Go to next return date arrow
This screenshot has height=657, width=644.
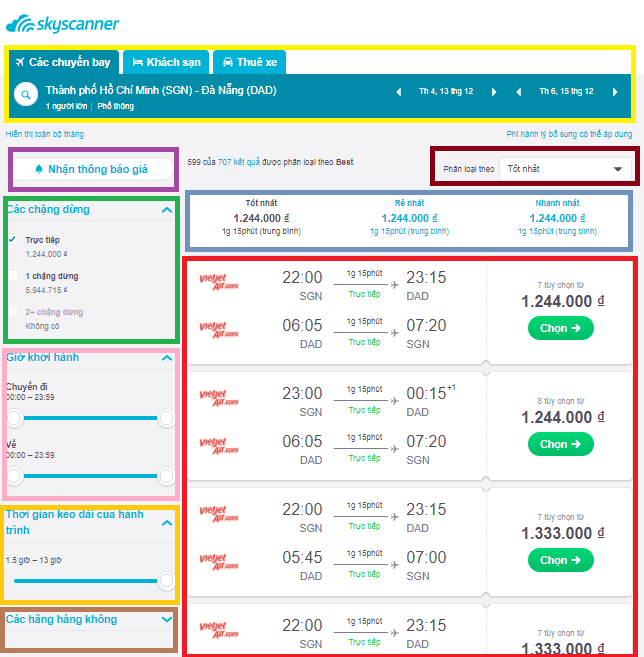click(615, 92)
